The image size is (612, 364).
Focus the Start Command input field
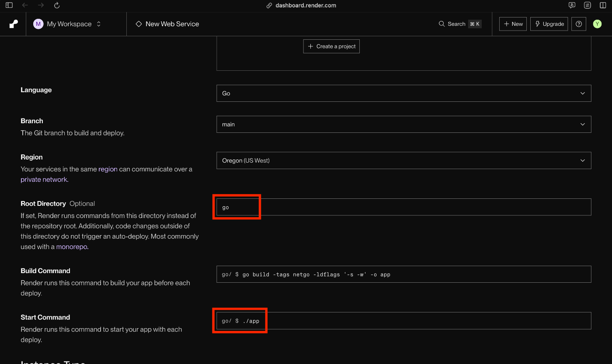pos(403,321)
